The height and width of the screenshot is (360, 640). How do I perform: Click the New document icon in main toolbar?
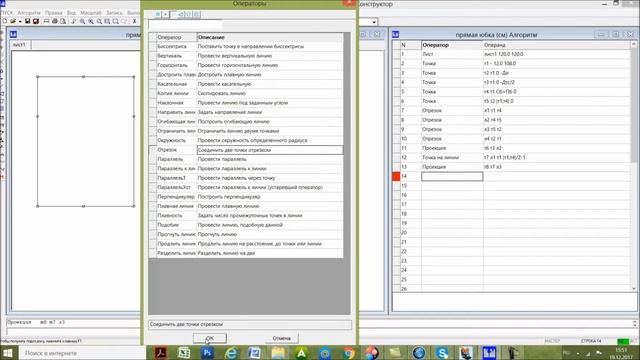(4, 21)
